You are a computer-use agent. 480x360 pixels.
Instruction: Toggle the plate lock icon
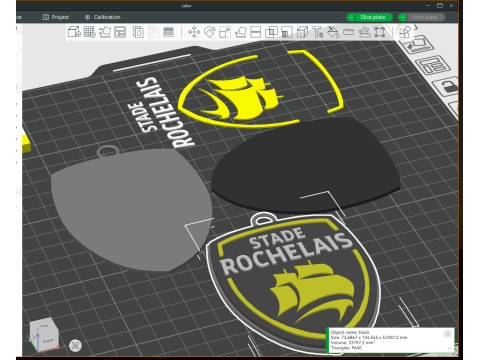tap(446, 87)
